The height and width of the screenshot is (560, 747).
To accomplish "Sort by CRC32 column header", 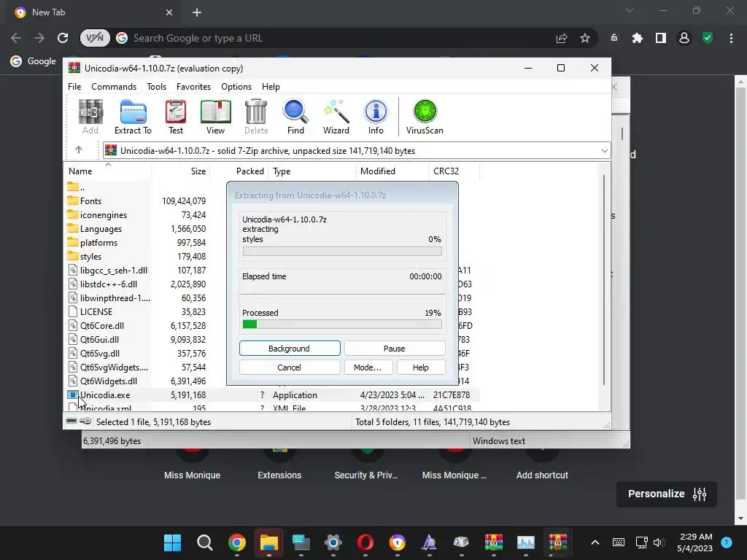I will (x=454, y=171).
